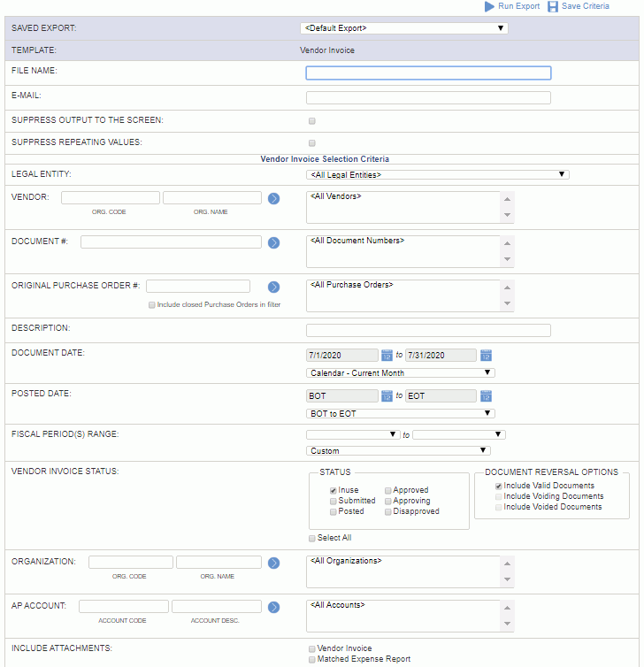
Task: Click up arrow in All Document Numbers list
Action: click(x=507, y=243)
